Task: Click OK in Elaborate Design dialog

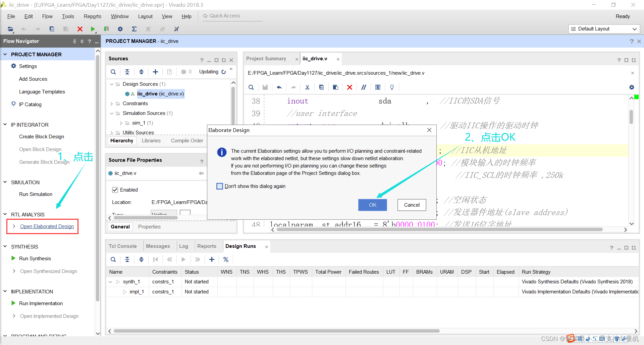Action: 373,205
